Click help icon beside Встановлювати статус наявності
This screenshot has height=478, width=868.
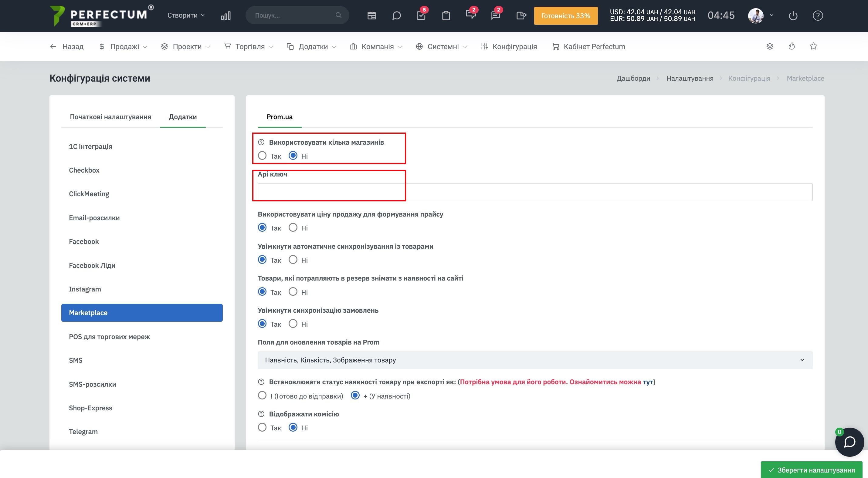(x=261, y=382)
